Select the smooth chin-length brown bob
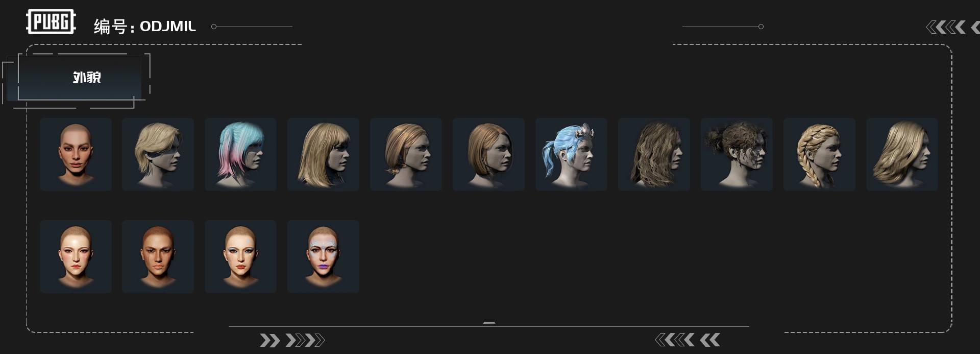Screen dimensions: 980x354 [489, 154]
